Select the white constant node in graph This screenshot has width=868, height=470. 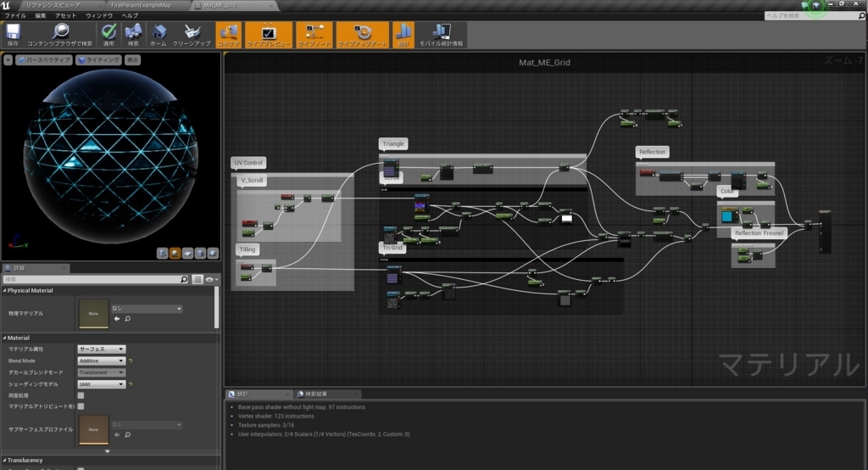coord(566,217)
